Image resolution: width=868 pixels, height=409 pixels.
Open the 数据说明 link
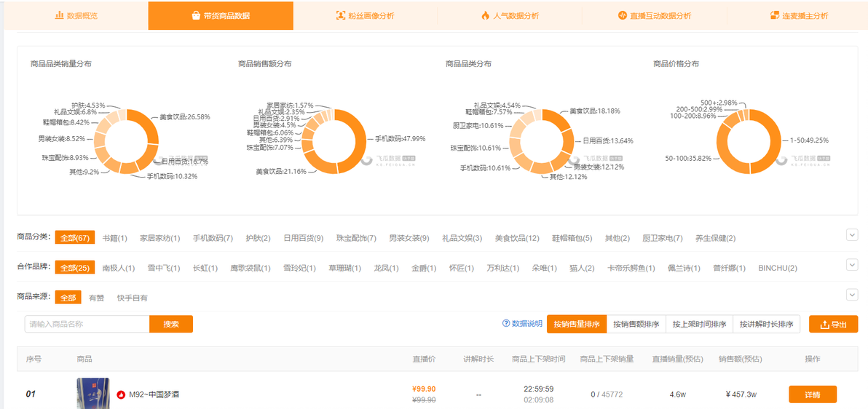(527, 324)
